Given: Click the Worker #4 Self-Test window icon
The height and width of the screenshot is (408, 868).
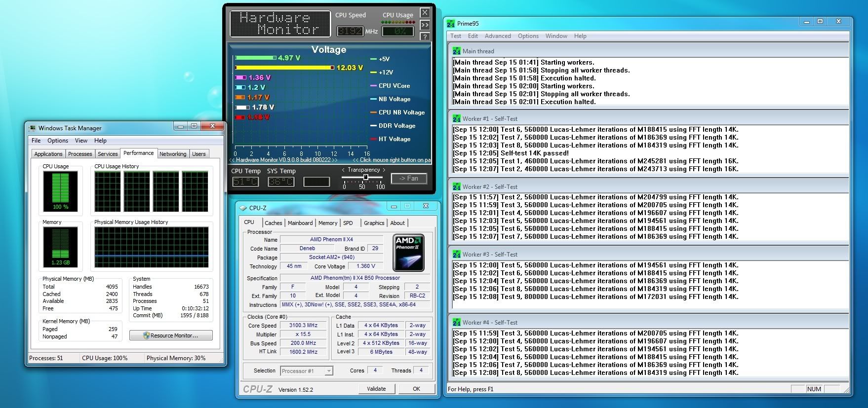Looking at the screenshot, I should (457, 322).
